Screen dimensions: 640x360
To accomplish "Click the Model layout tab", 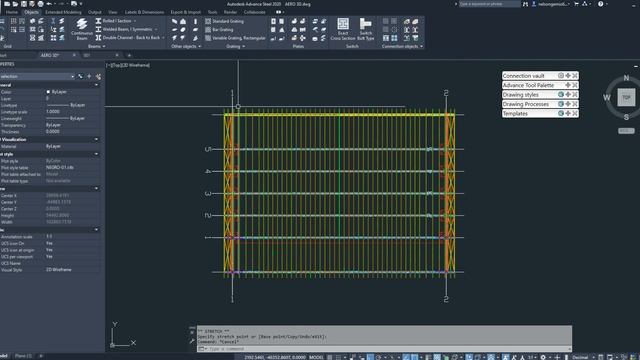I will [x=4, y=356].
